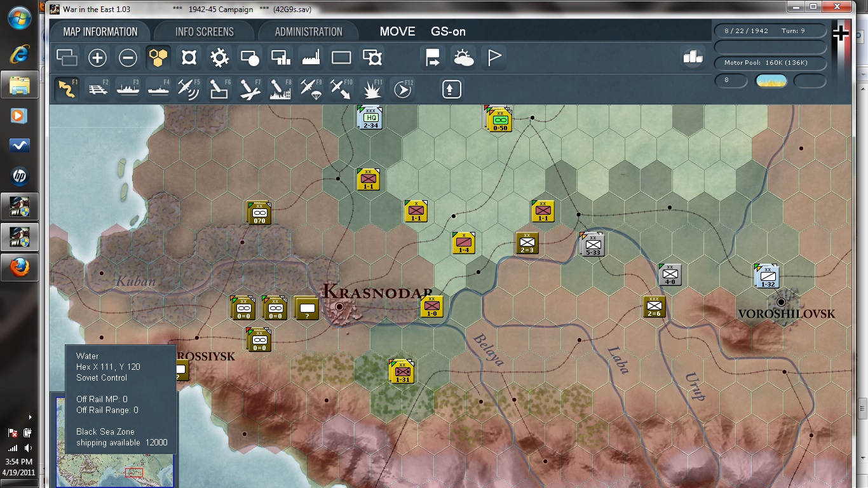The height and width of the screenshot is (488, 868).
Task: Click the zoom out minus icon
Action: [x=128, y=58]
